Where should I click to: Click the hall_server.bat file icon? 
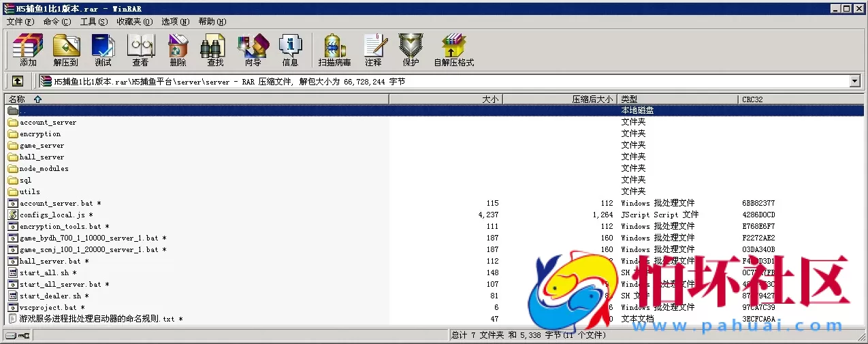click(x=13, y=261)
